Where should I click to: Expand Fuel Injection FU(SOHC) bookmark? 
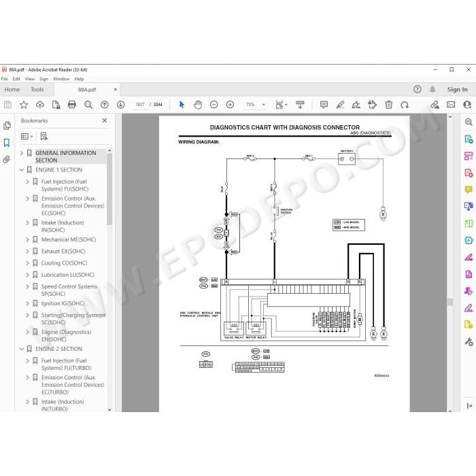click(x=28, y=182)
